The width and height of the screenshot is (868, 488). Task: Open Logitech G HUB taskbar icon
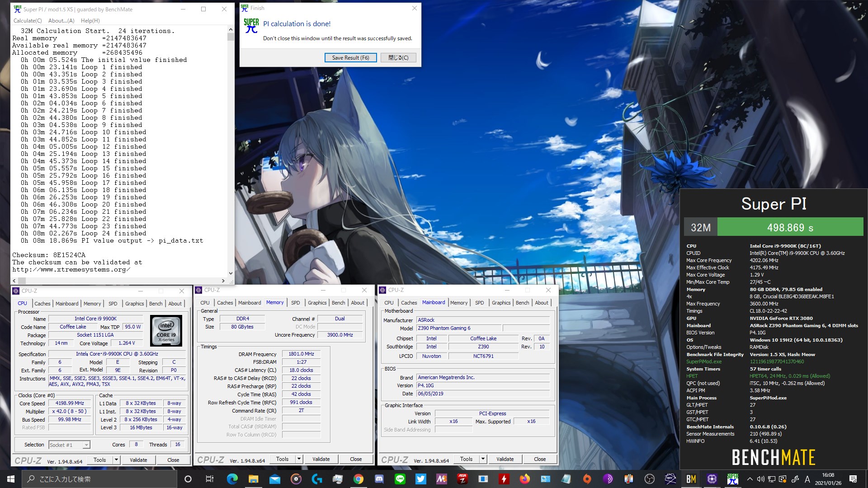pos(317,479)
